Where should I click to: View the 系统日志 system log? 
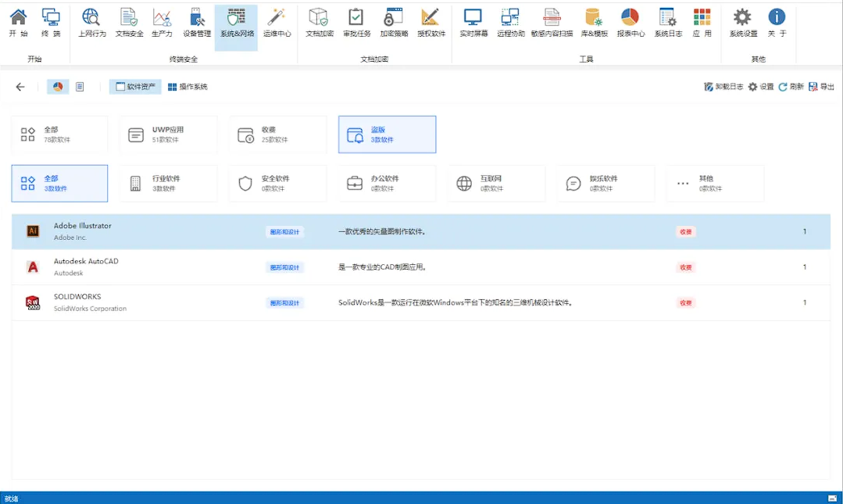tap(668, 23)
